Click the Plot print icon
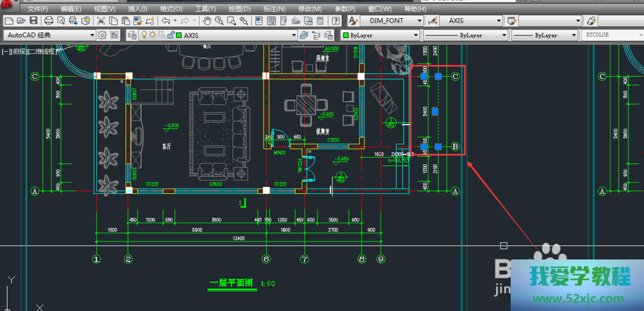The height and width of the screenshot is (311, 644). point(49,21)
